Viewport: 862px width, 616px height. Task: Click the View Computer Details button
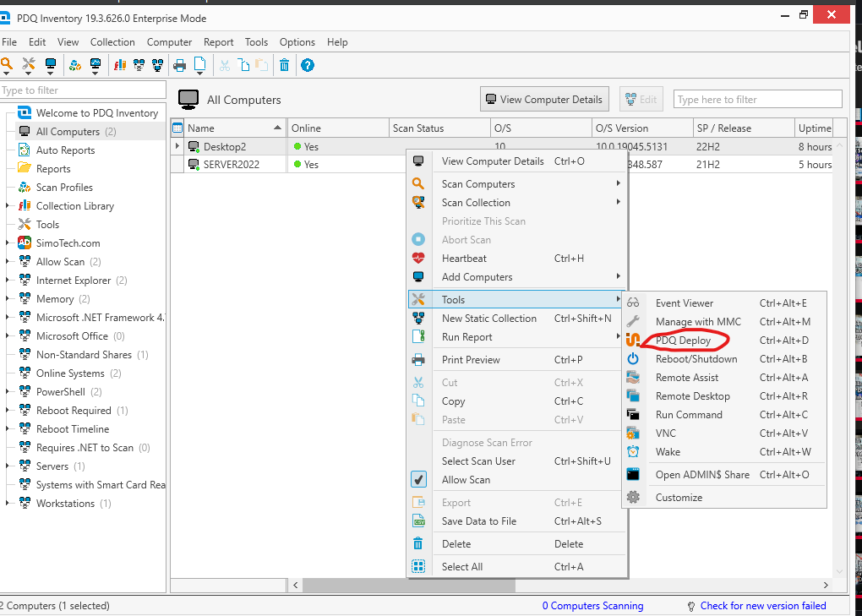[x=544, y=100]
